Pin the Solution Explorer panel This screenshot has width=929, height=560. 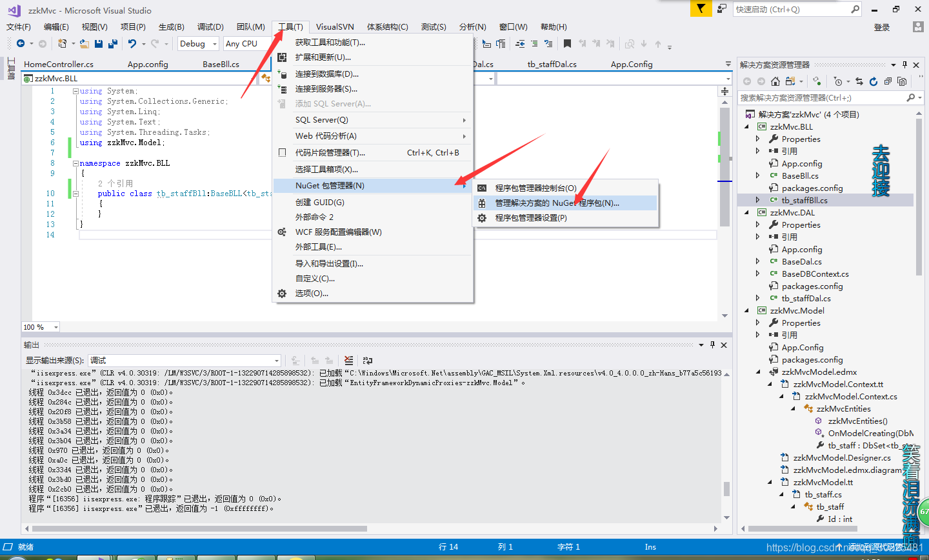[905, 65]
